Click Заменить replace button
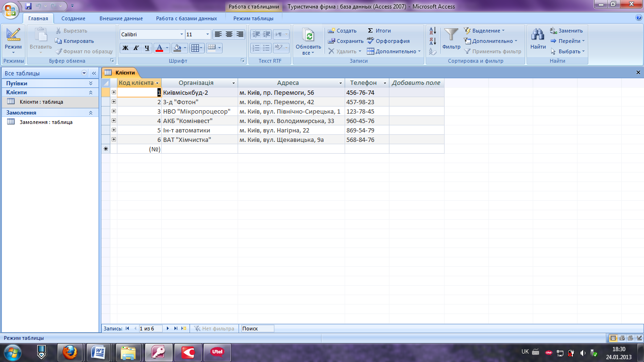This screenshot has height=362, width=644. coord(566,31)
